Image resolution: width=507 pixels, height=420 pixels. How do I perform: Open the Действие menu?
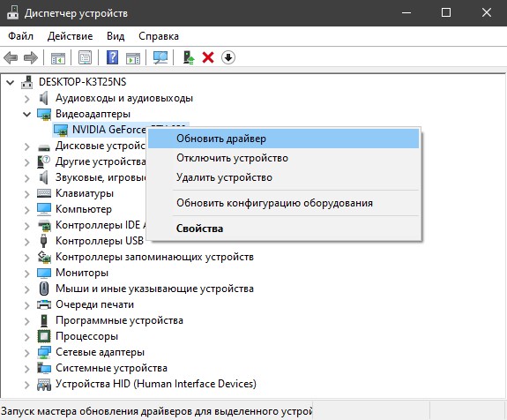click(71, 36)
